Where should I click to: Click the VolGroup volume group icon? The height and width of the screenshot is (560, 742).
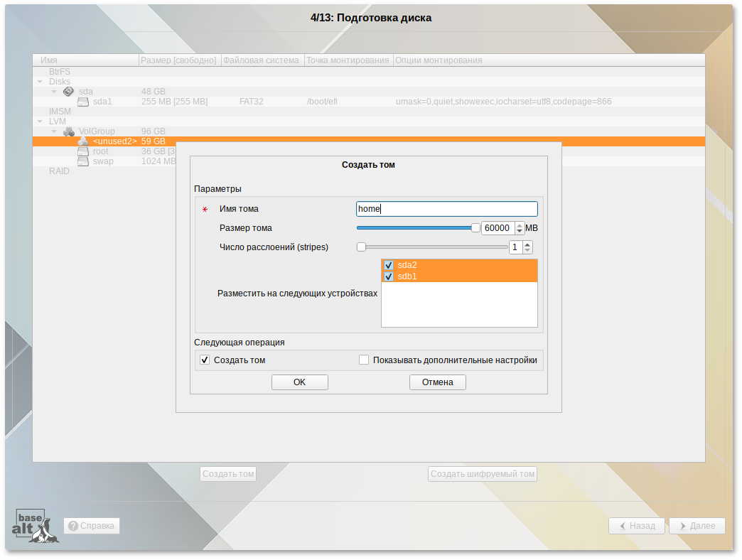(69, 131)
